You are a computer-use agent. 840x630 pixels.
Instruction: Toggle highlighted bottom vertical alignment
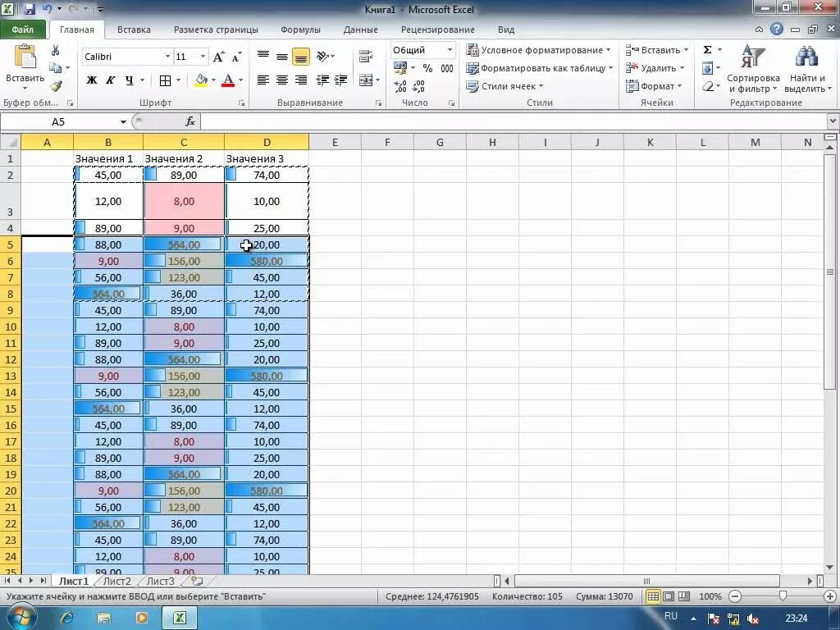point(300,57)
